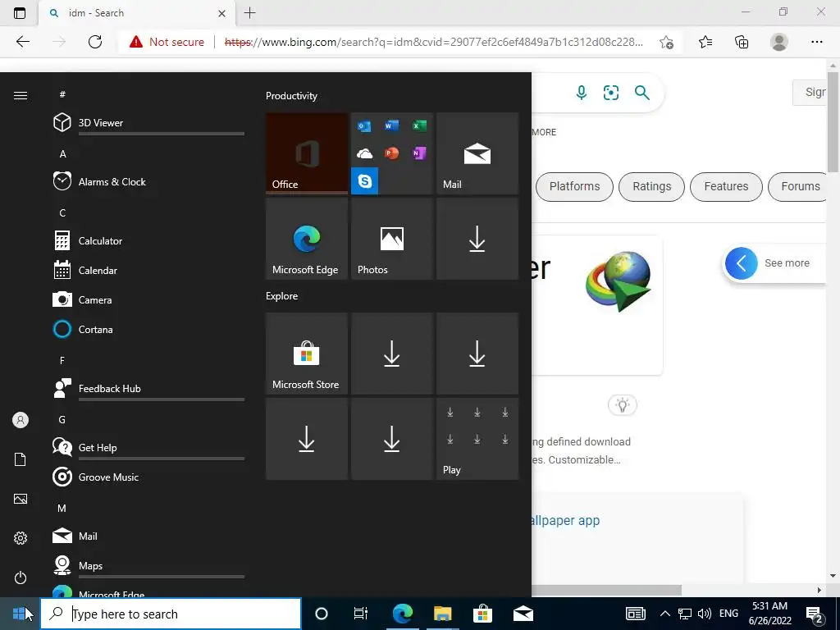The height and width of the screenshot is (630, 840).
Task: Select the 'idm - Search' tab
Action: (x=136, y=13)
